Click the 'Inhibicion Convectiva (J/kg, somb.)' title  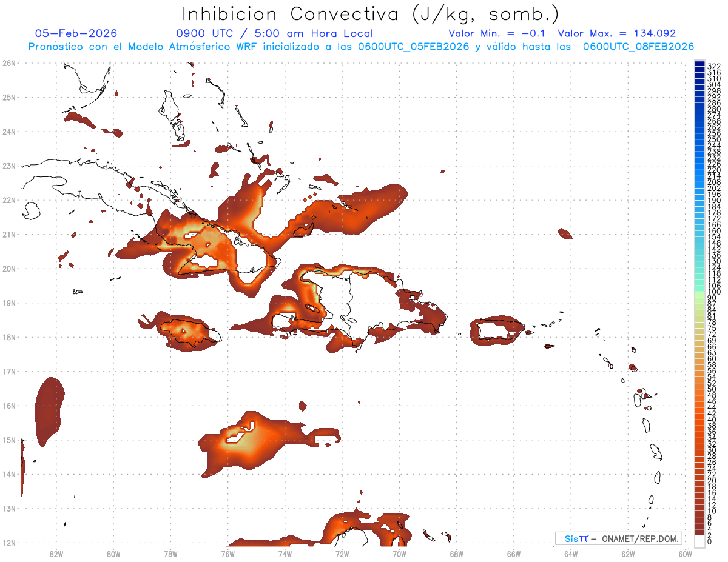tap(371, 14)
